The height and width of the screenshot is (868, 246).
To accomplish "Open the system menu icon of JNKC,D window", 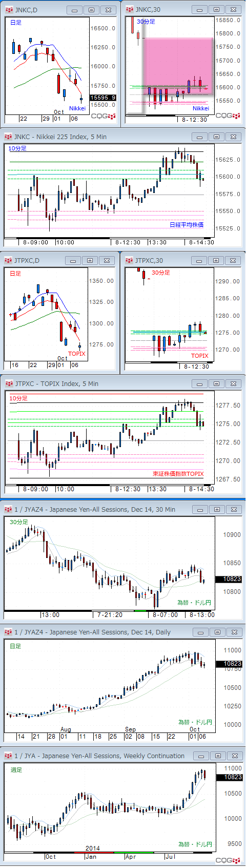I will 9,10.
